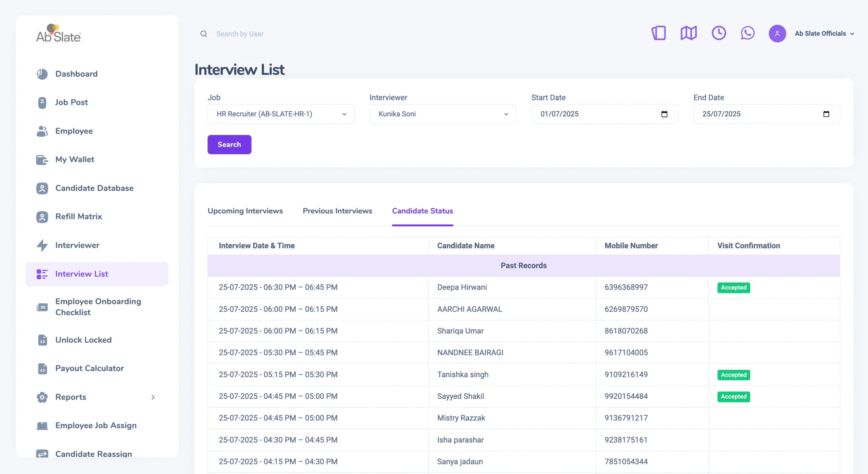Viewport: 868px width, 474px height.
Task: Open calendar picker for Start Date
Action: click(664, 114)
